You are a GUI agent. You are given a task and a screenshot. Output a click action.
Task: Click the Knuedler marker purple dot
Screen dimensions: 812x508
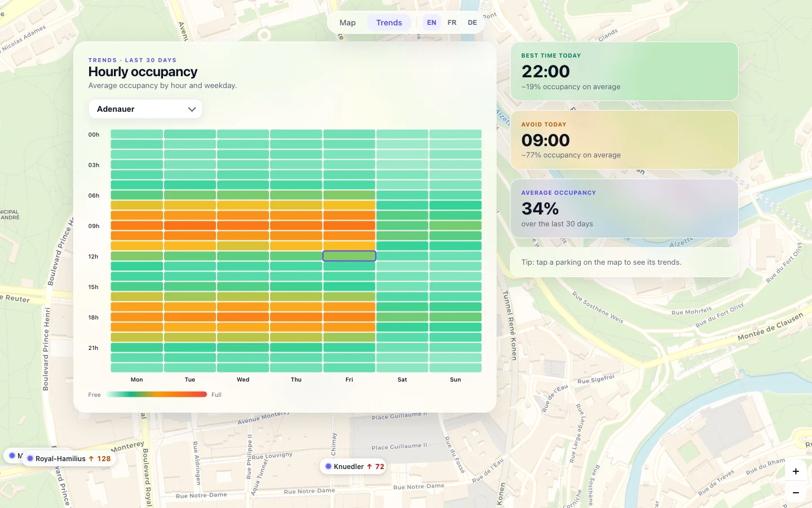tap(328, 466)
